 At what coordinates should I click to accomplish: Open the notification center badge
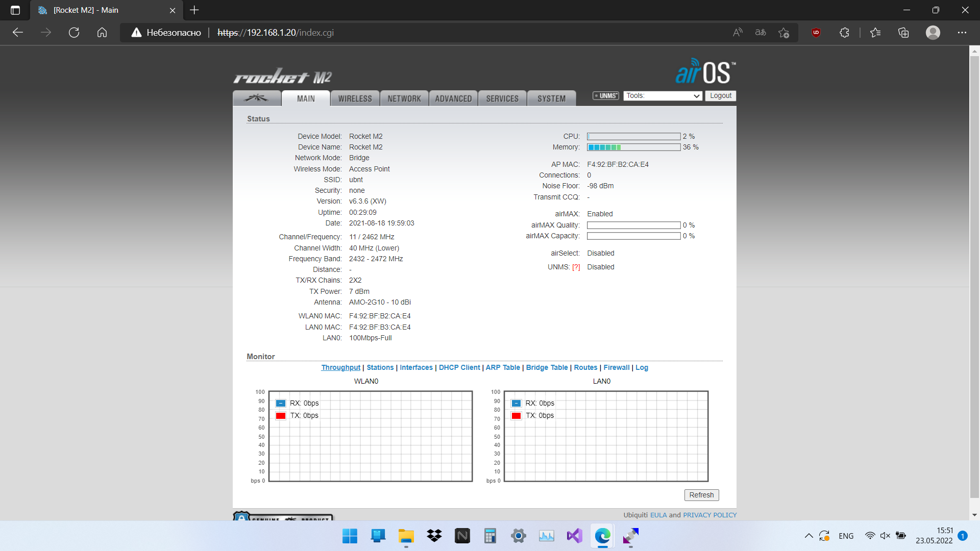963,536
